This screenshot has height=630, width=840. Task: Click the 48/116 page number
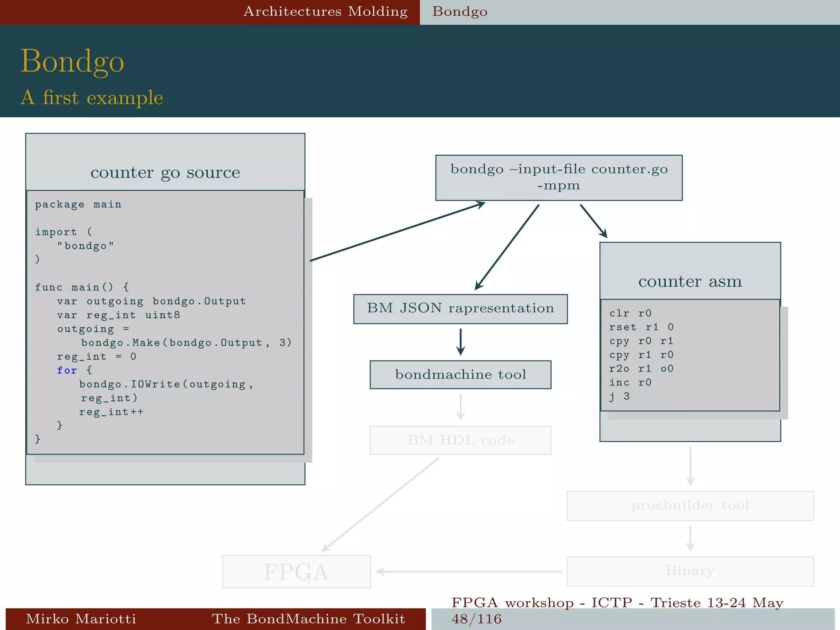tap(476, 619)
